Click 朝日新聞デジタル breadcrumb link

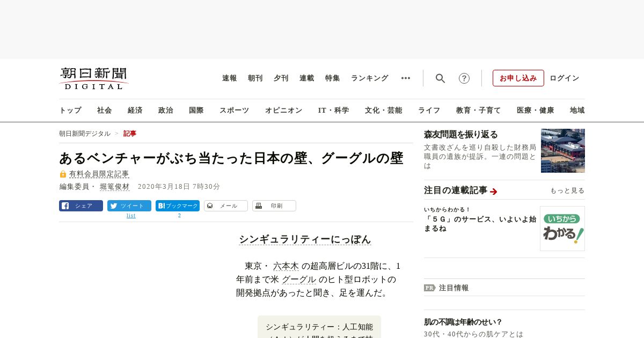(85, 134)
